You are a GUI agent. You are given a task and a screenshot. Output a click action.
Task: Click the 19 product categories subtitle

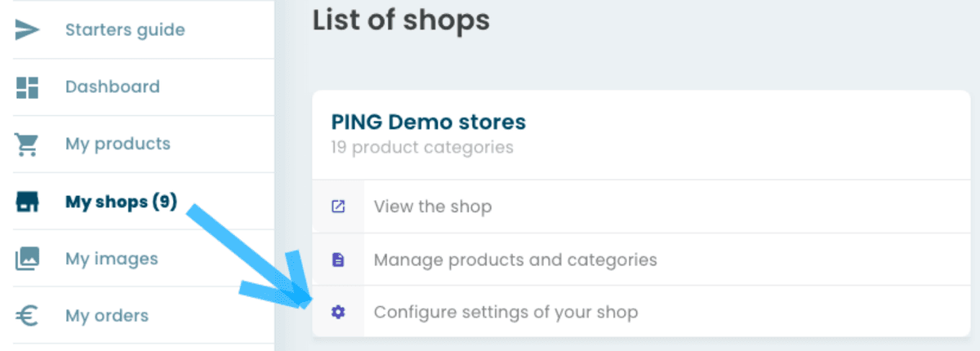click(x=422, y=148)
